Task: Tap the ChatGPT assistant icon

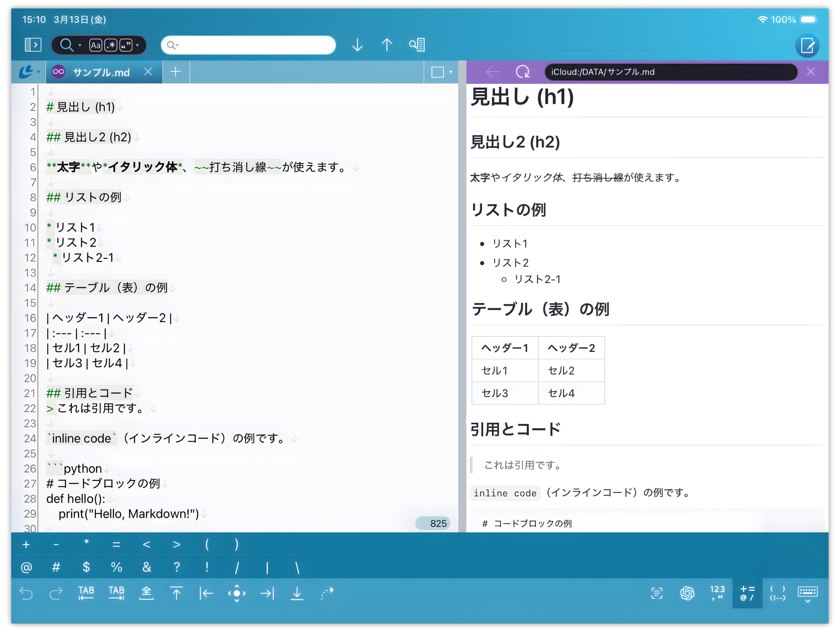Action: click(x=687, y=593)
